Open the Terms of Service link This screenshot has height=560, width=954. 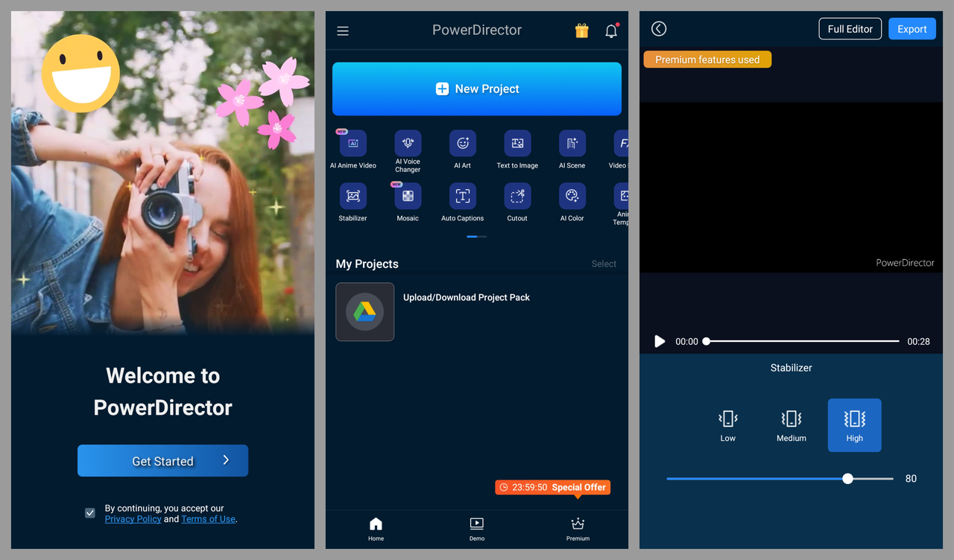(x=208, y=518)
